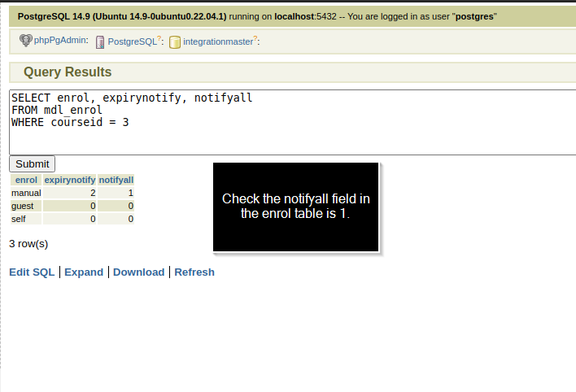Open the phpPgAdmin breadcrumb link
576x392 pixels.
coord(60,40)
